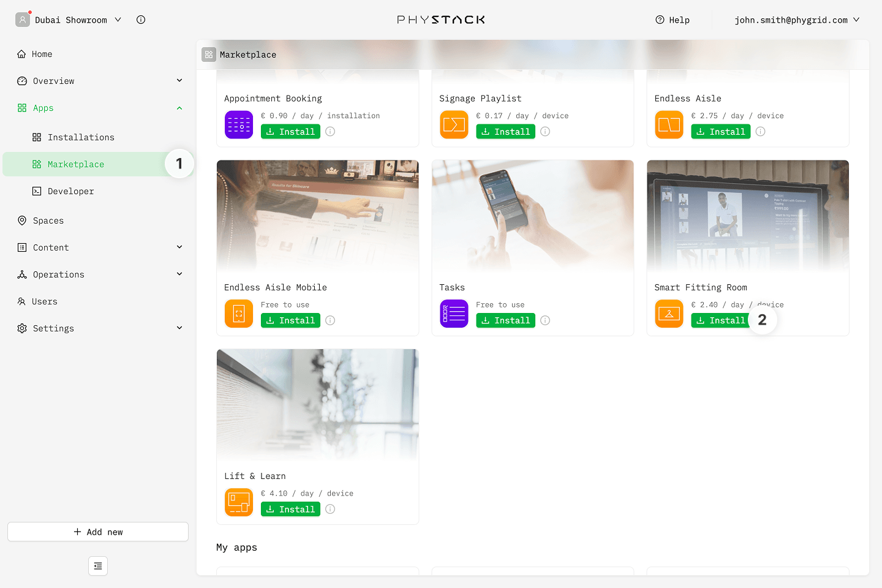
Task: Open Installations under Apps
Action: [98, 137]
